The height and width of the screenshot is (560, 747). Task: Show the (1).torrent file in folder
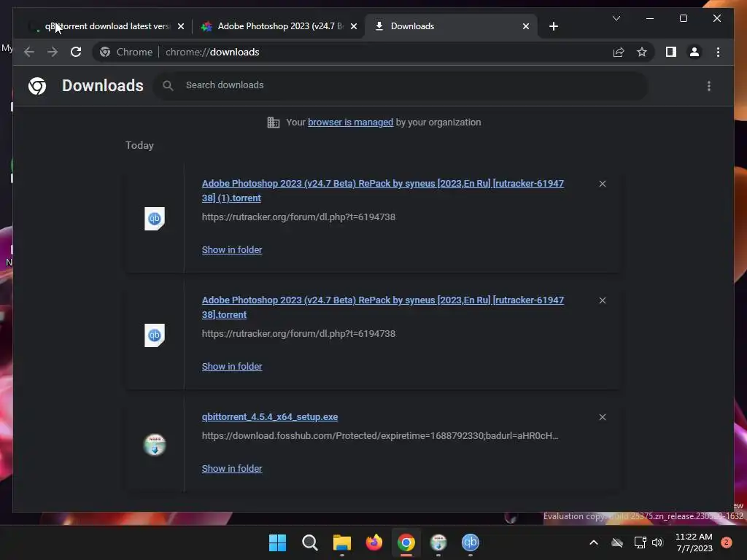231,250
